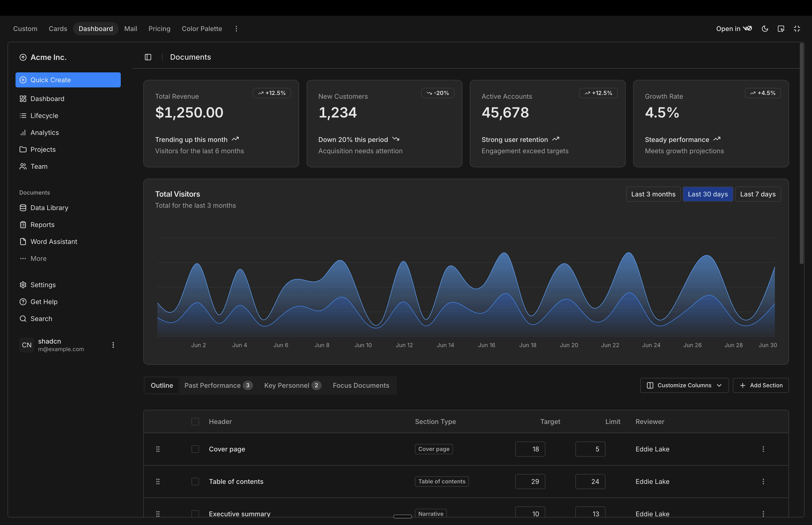Open row actions for Table of contents
812x525 pixels.
pos(763,481)
